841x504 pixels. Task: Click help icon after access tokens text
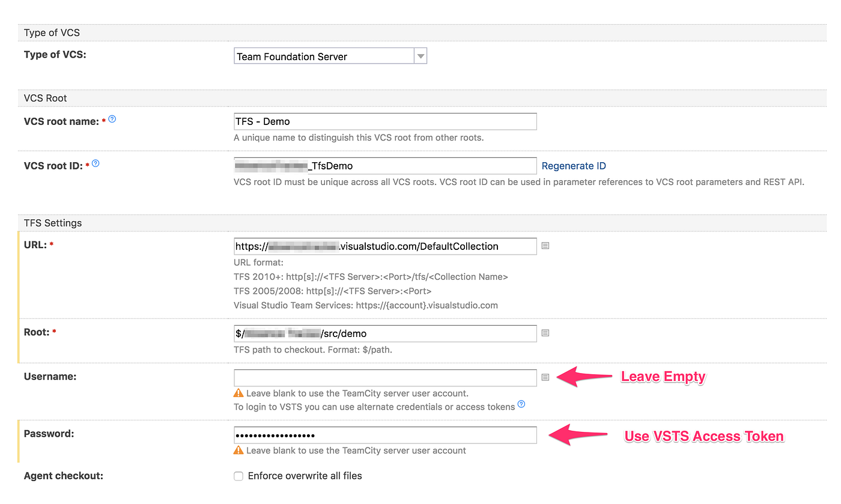point(521,405)
